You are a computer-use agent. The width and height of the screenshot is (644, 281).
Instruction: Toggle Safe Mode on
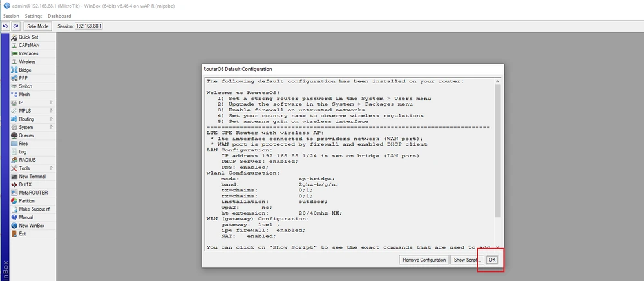click(37, 26)
